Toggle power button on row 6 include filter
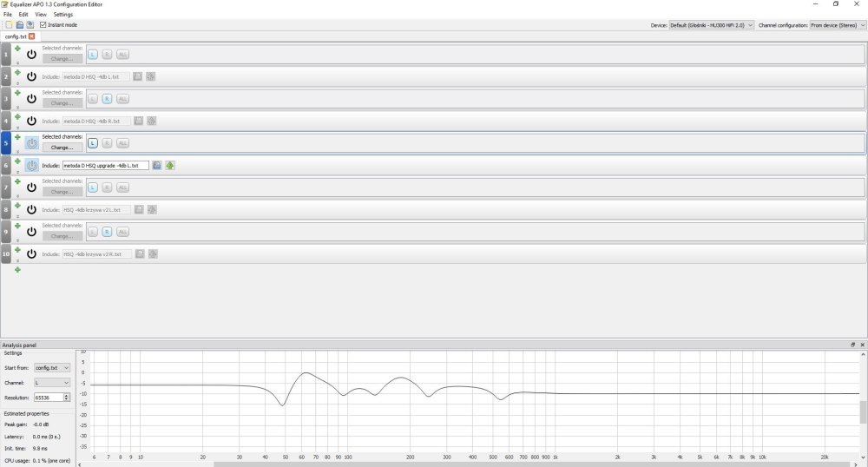The height and width of the screenshot is (467, 868). click(31, 165)
